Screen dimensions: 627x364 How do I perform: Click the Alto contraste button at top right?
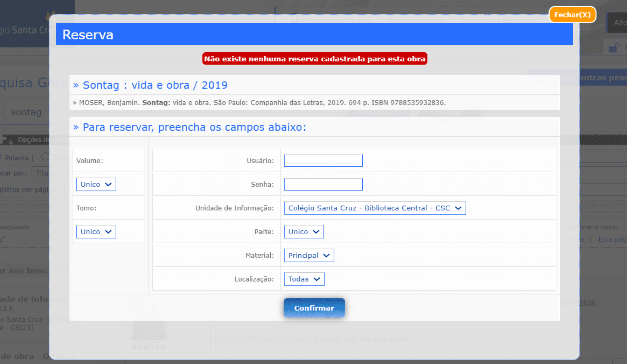pos(619,23)
